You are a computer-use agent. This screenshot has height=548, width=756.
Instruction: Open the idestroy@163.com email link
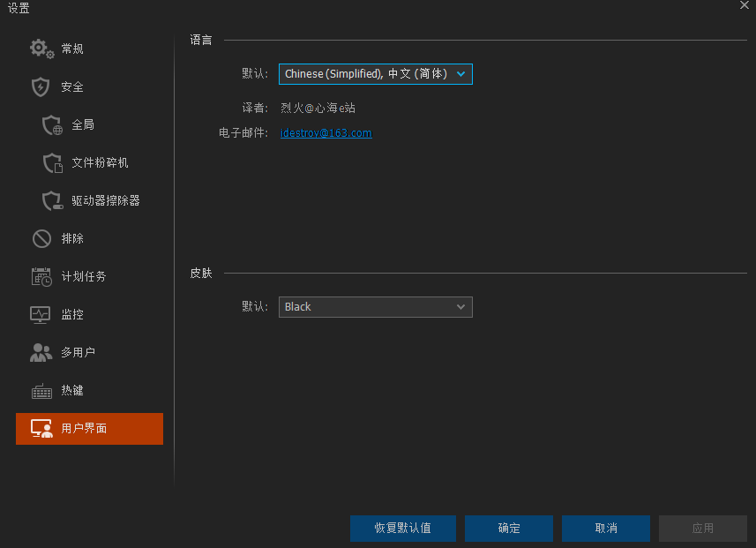[x=326, y=132]
